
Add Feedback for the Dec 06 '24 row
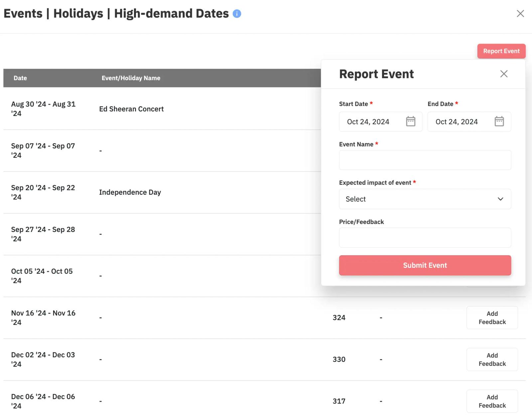point(492,401)
